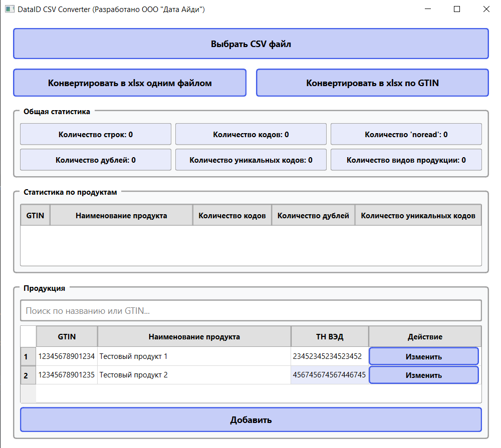The width and height of the screenshot is (501, 448).
Task: Click the Наименование продукта column header
Action: tap(194, 336)
